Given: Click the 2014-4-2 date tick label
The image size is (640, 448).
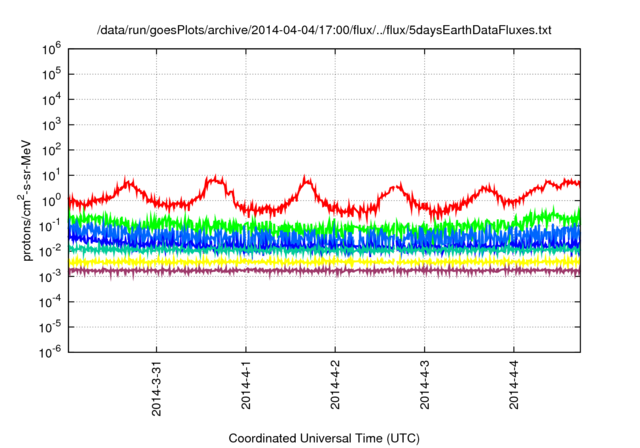Looking at the screenshot, I should [x=335, y=385].
